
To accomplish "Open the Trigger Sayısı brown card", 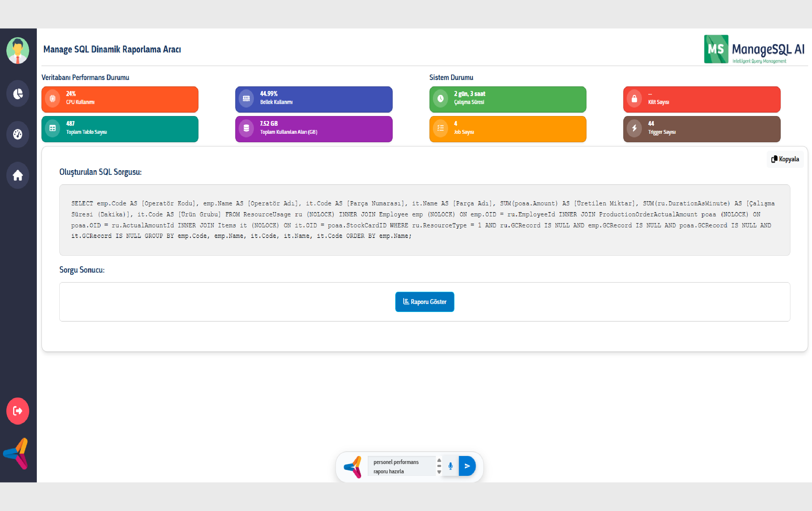I will [701, 129].
